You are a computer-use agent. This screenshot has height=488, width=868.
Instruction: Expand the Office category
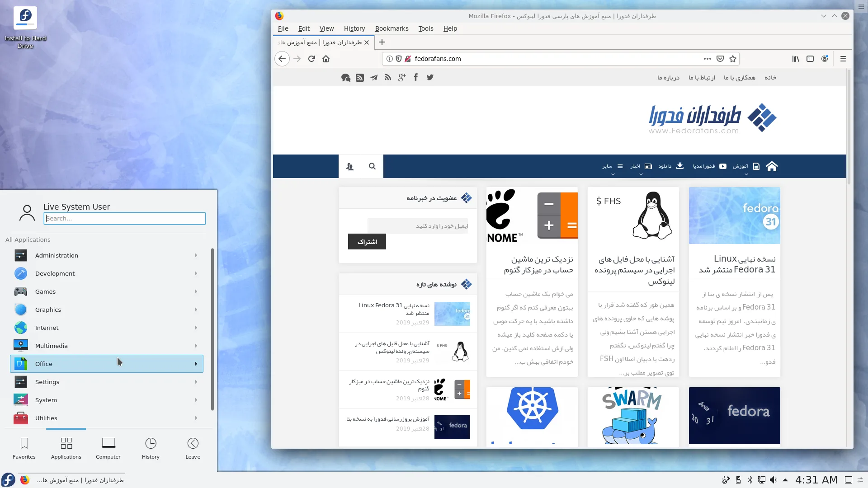(107, 364)
